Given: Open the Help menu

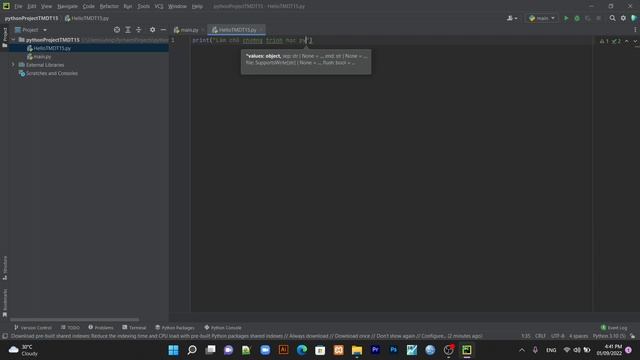Looking at the screenshot, I should tap(197, 6).
